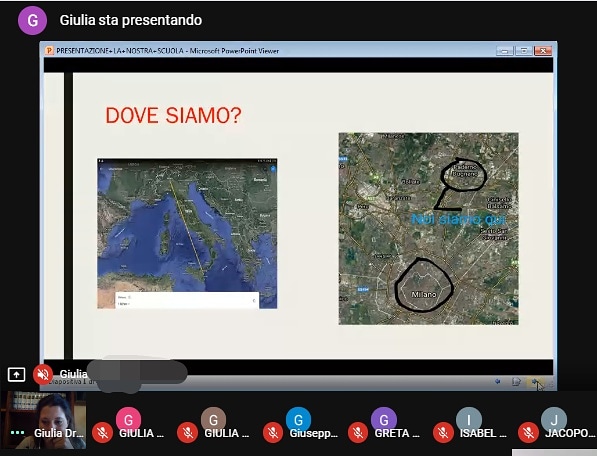
Task: Minimize the PowerPoint Viewer window
Action: (504, 51)
